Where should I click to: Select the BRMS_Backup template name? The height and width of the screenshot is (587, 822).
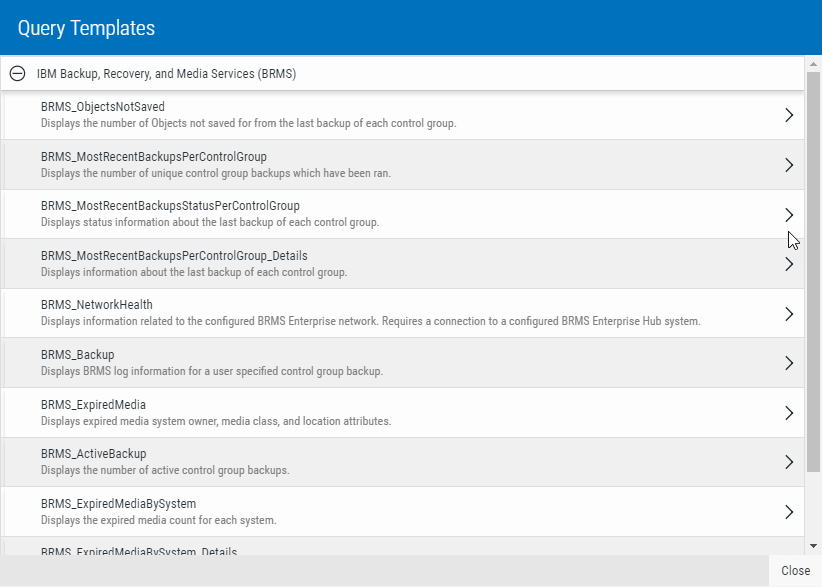pyautogui.click(x=78, y=355)
